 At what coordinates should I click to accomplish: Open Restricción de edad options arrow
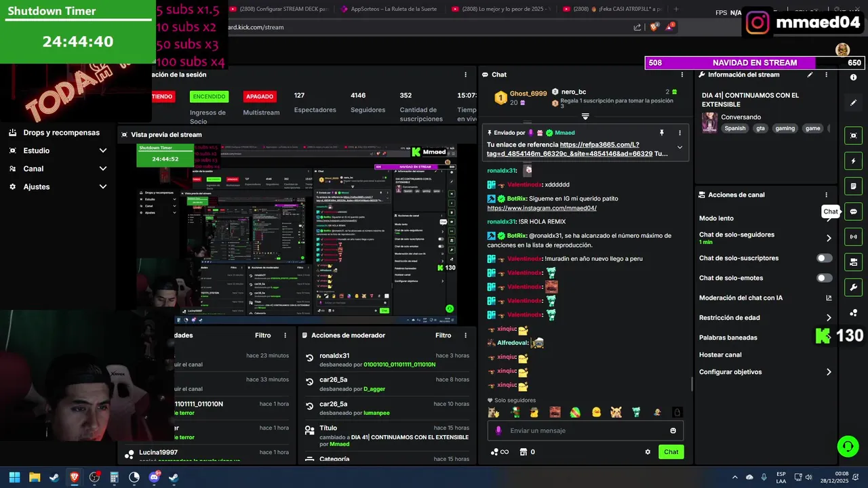828,317
